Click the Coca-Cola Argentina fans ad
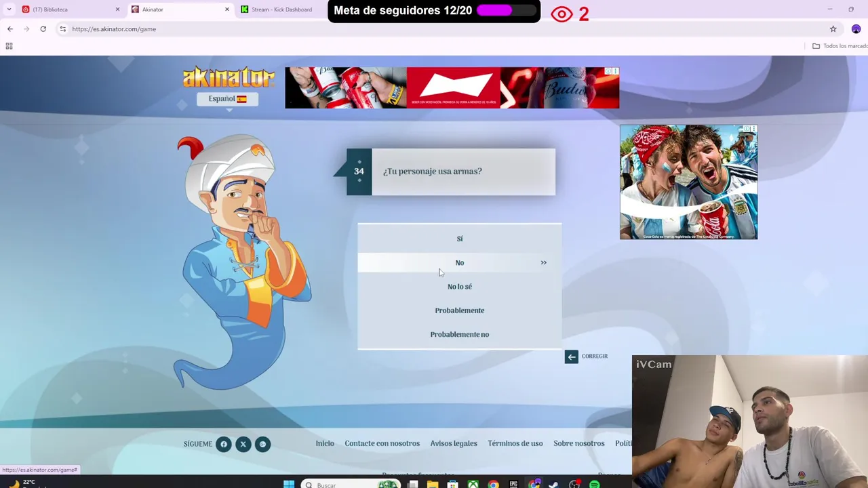 [x=688, y=182]
